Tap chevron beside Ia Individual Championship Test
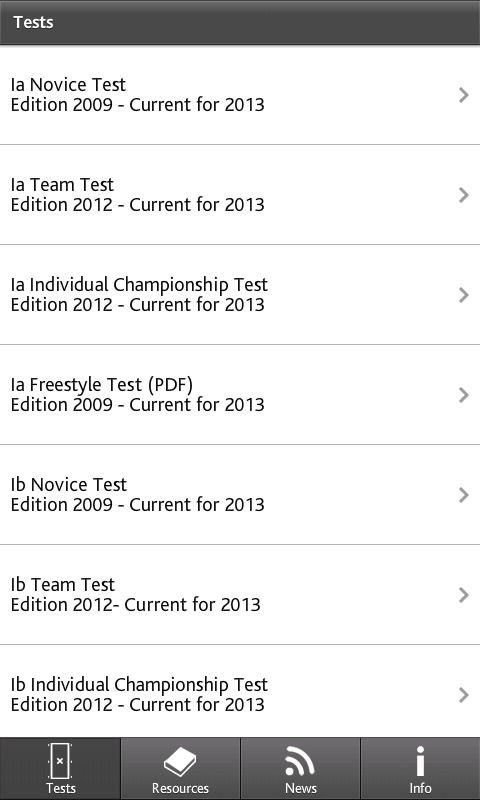The width and height of the screenshot is (480, 800). point(464,295)
